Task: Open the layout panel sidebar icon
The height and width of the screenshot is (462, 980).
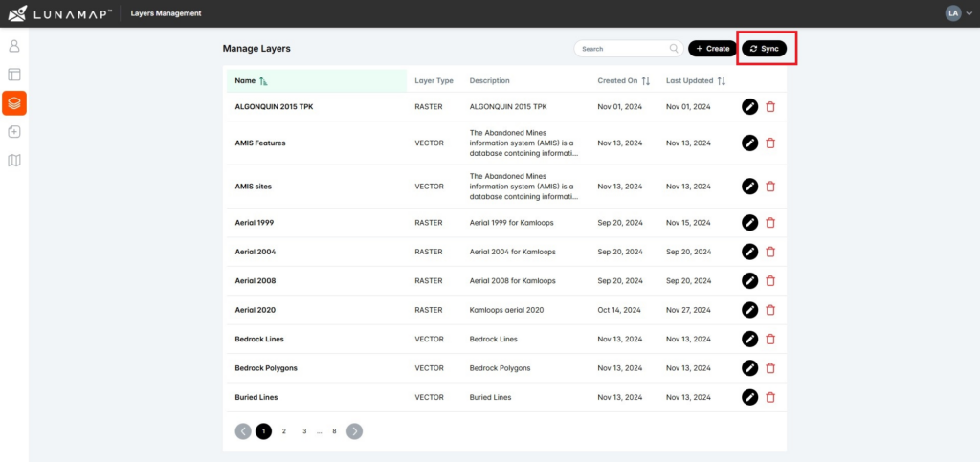Action: 14,75
